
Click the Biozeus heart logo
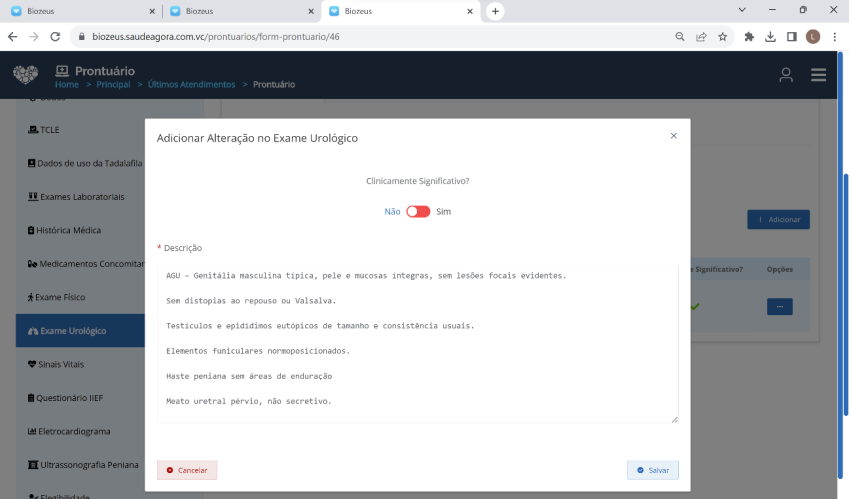tap(25, 76)
